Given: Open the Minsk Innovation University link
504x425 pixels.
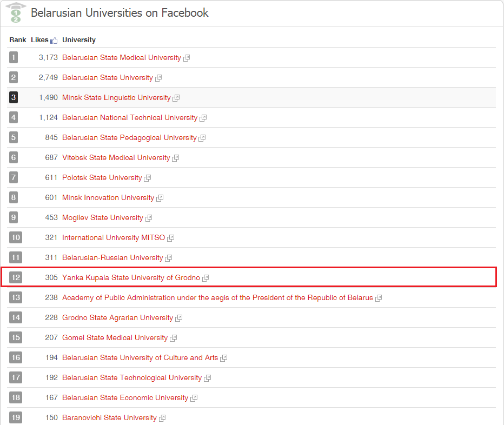Looking at the screenshot, I should (x=108, y=197).
